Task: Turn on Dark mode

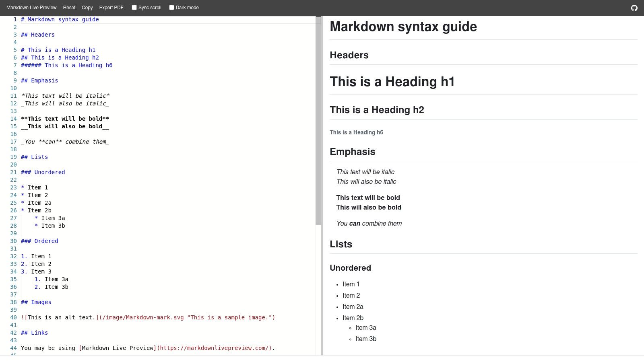Action: 171,7
